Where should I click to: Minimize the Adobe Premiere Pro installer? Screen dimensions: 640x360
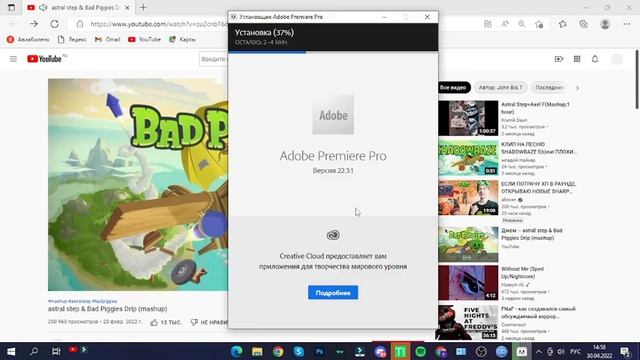click(x=384, y=17)
